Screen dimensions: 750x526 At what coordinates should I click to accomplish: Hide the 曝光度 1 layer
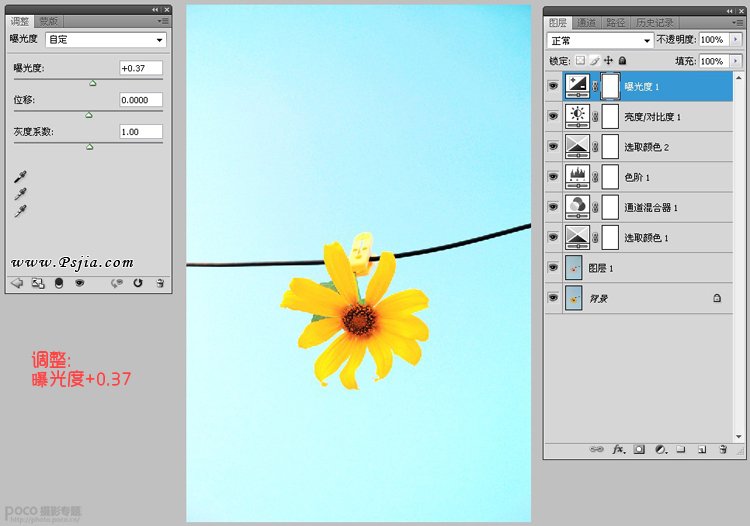pyautogui.click(x=553, y=86)
